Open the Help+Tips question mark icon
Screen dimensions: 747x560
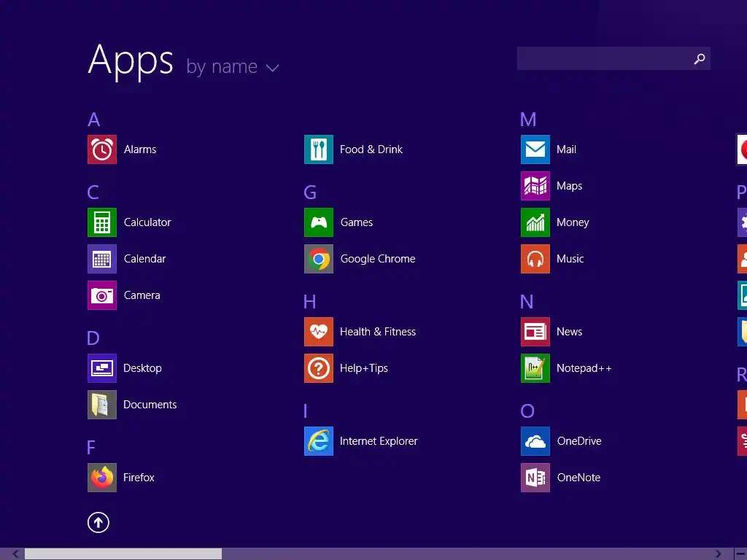click(319, 368)
